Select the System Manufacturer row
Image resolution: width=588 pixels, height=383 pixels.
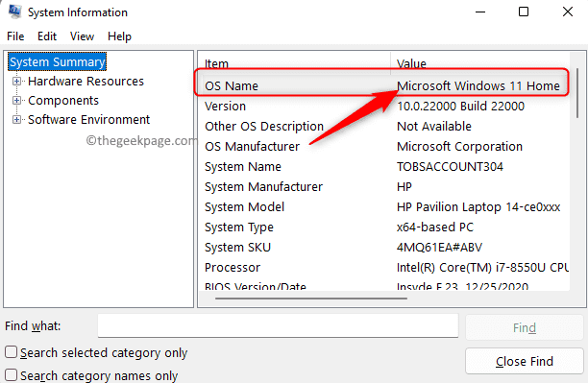[x=384, y=187]
